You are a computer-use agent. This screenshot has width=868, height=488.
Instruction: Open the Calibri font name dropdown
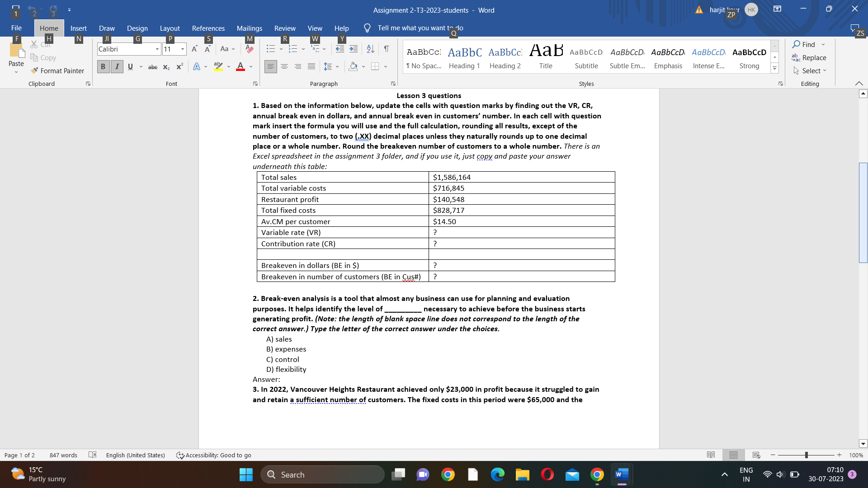click(x=157, y=49)
